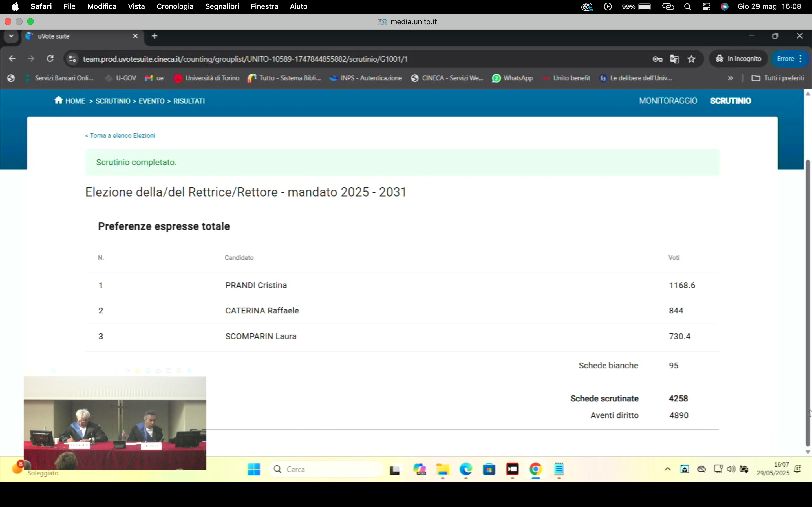Open Microsoft Edge from the taskbar

click(466, 469)
